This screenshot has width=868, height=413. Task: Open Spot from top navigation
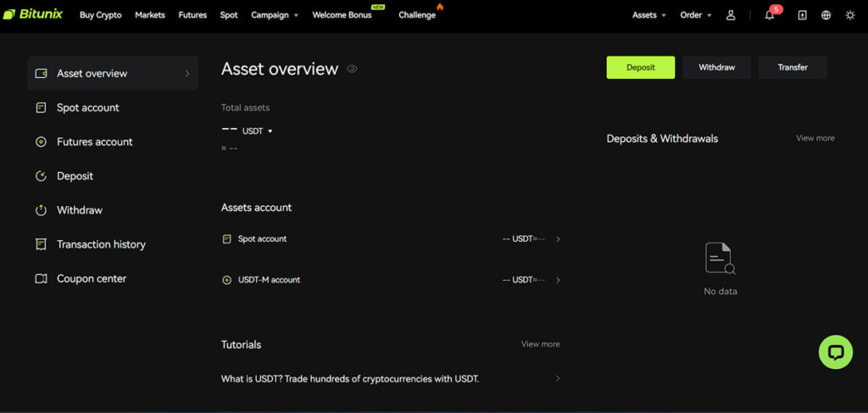(229, 15)
